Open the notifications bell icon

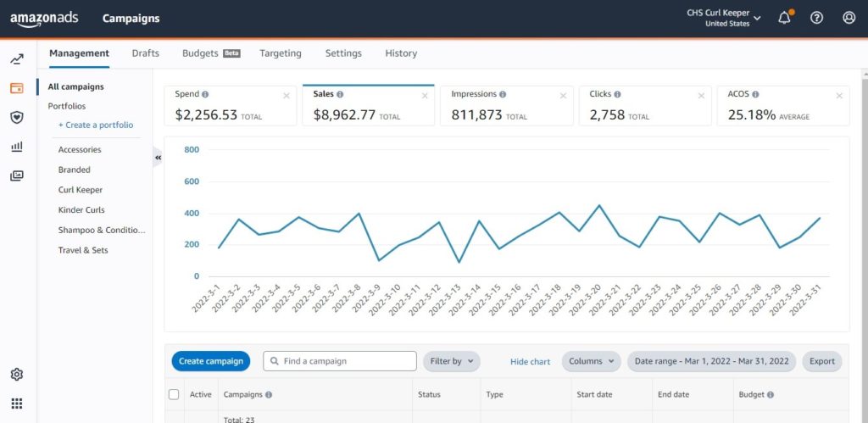(784, 18)
